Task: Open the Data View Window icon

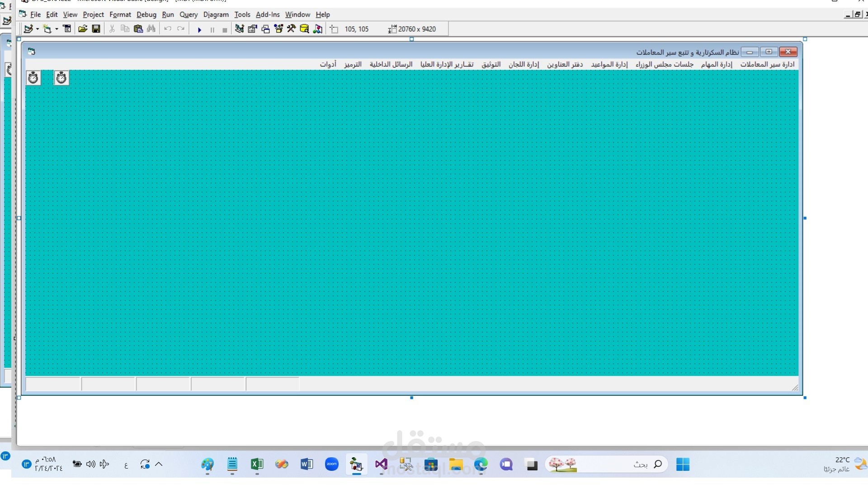Action: [305, 29]
